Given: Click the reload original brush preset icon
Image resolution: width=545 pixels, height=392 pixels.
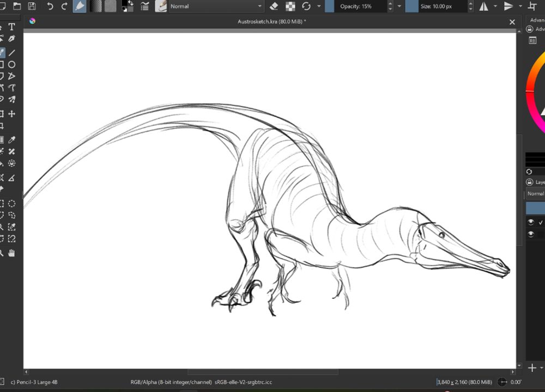Looking at the screenshot, I should (306, 6).
